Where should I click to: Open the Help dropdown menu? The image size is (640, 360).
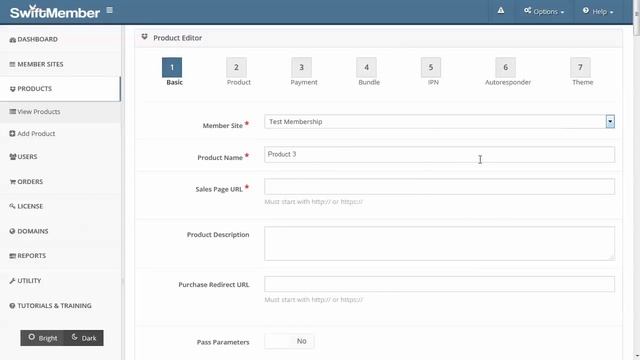coord(598,11)
